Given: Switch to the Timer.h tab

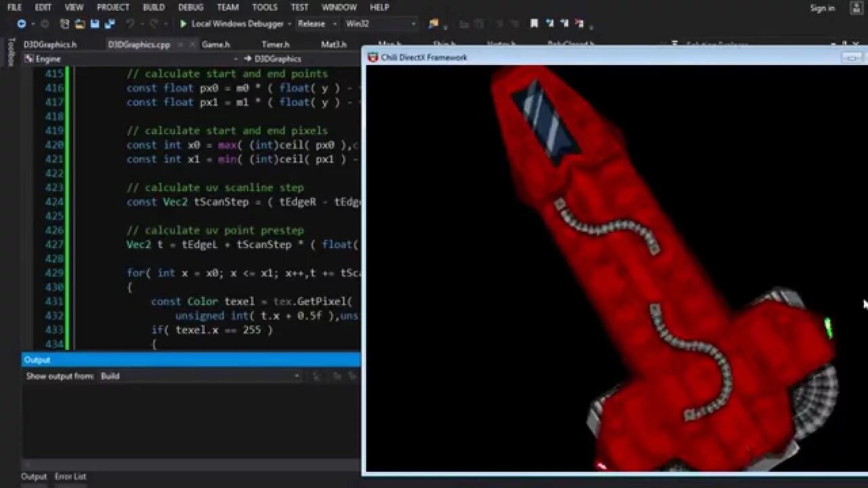Looking at the screenshot, I should tap(275, 45).
